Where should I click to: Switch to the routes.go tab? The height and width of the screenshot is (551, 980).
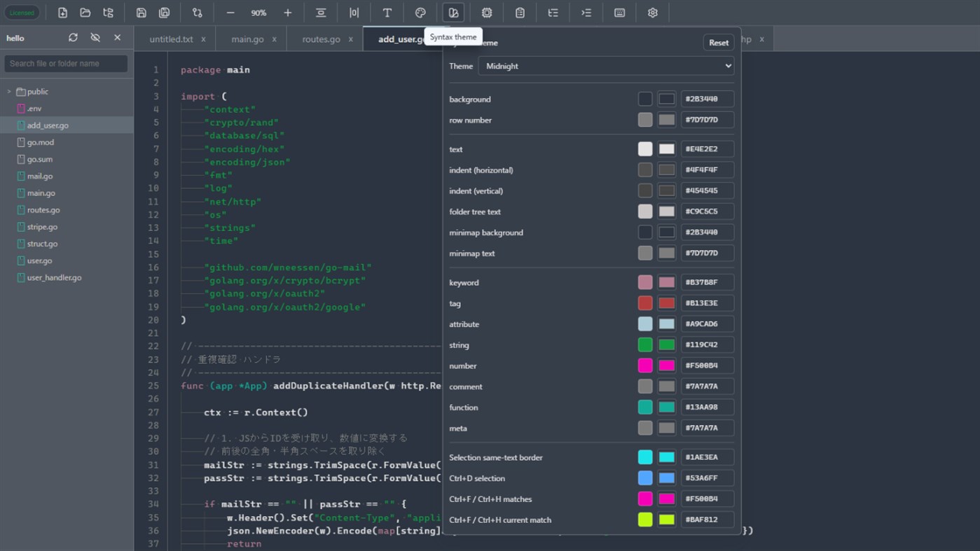pyautogui.click(x=321, y=39)
